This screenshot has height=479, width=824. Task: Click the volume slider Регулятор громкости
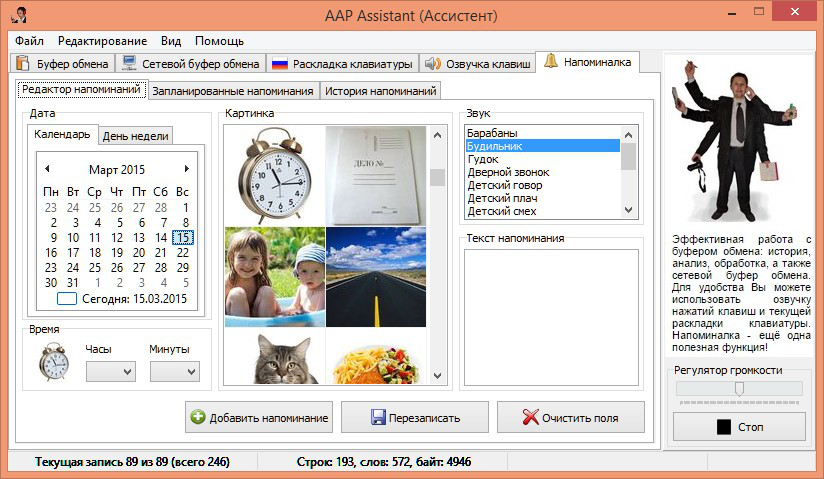[x=739, y=389]
